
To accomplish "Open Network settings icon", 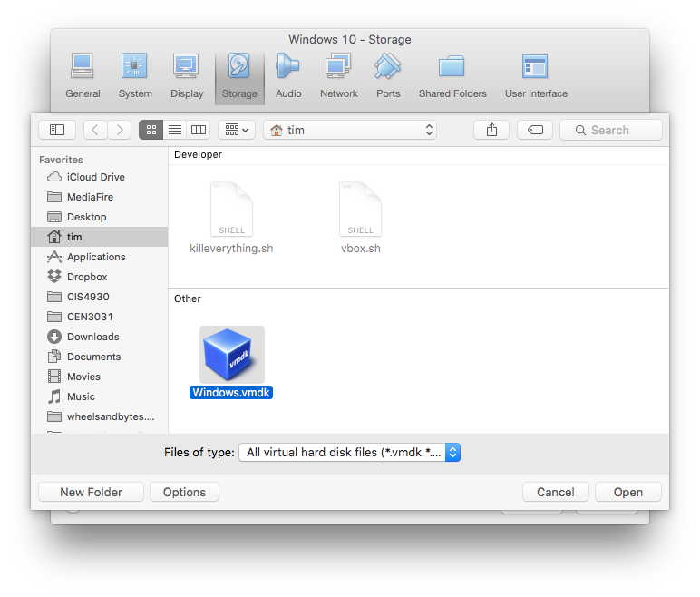I will coord(338,76).
